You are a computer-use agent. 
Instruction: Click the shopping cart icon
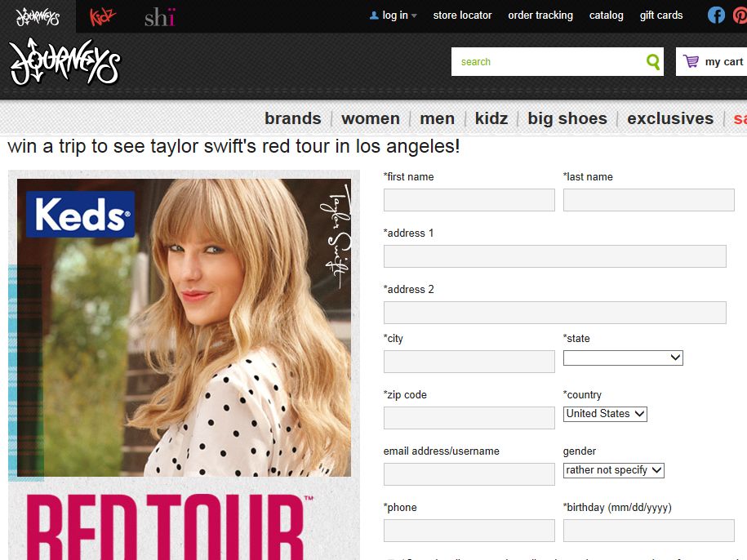pyautogui.click(x=691, y=61)
